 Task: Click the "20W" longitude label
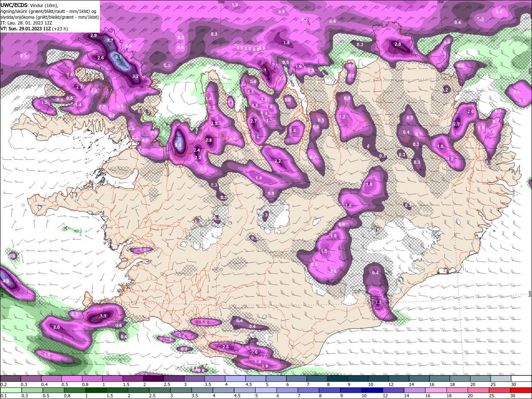pyautogui.click(x=221, y=2)
